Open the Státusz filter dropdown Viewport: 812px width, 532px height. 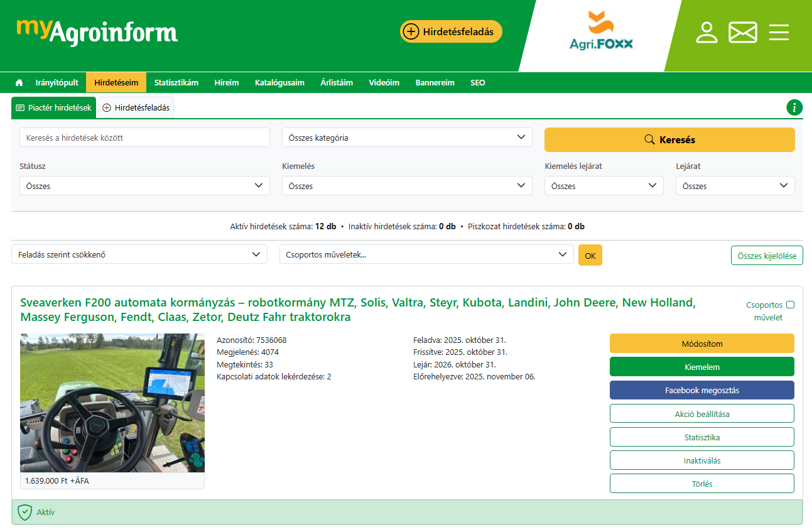[144, 186]
